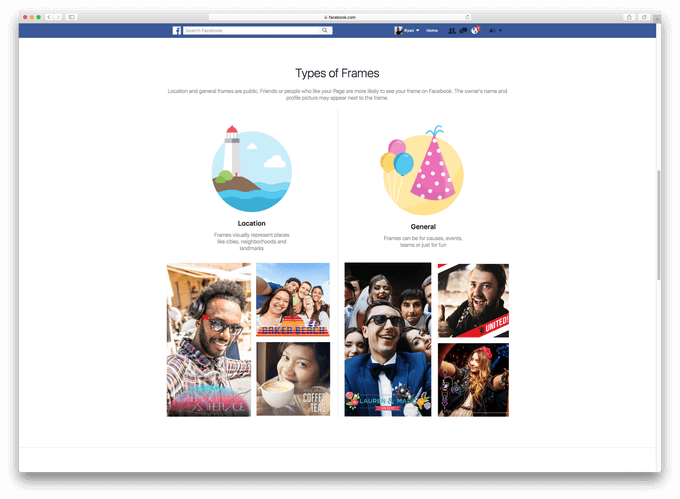The height and width of the screenshot is (499, 680).
Task: Go back with Safari back arrow
Action: pos(49,17)
